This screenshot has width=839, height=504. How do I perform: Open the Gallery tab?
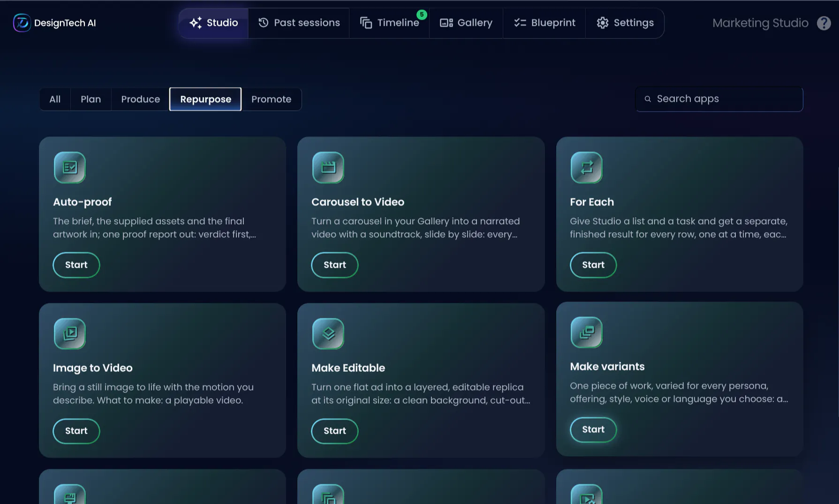[466, 23]
